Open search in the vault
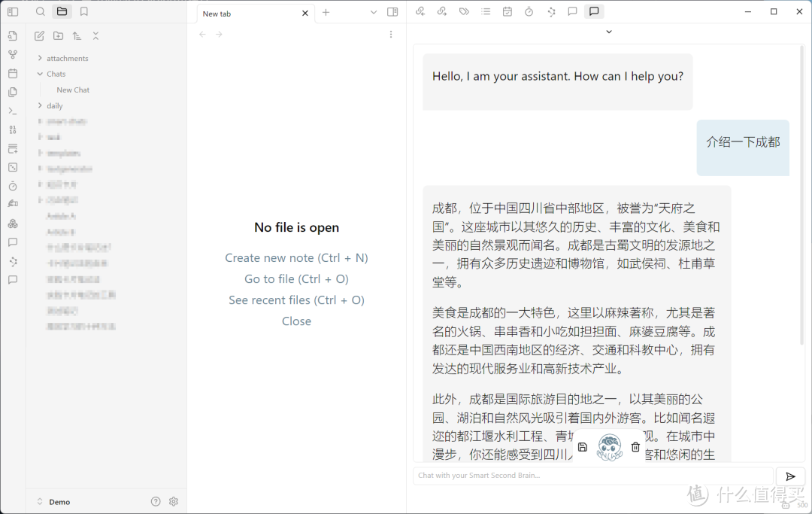Viewport: 812px width, 514px height. [x=40, y=11]
